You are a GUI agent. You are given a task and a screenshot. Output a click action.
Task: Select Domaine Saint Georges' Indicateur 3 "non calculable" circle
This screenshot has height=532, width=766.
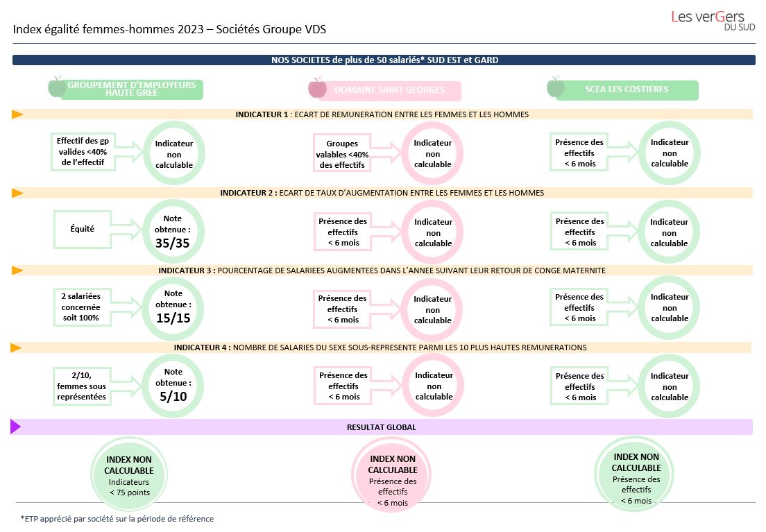pos(432,310)
